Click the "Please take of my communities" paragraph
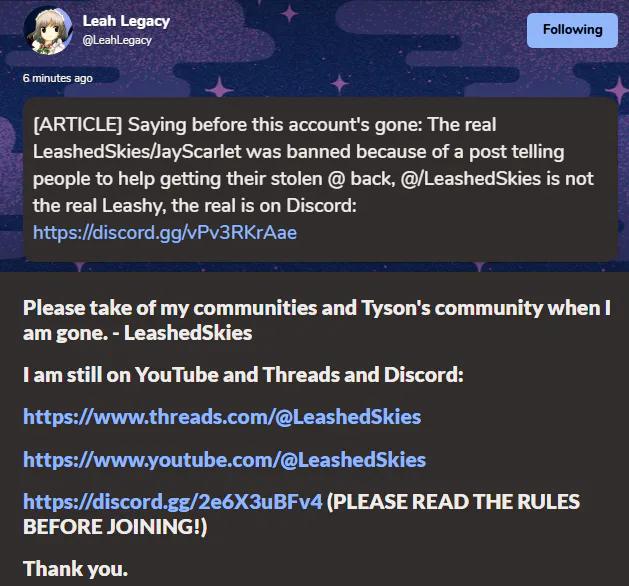The height and width of the screenshot is (586, 629). tap(317, 320)
